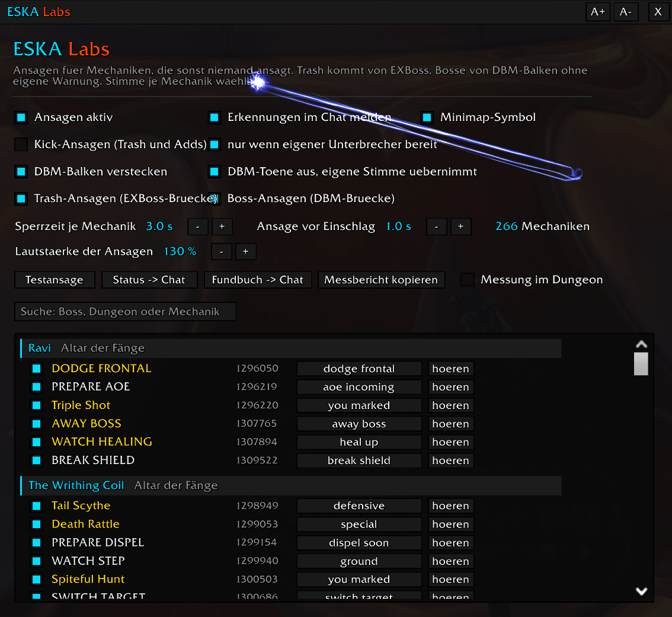The height and width of the screenshot is (617, 672).
Task: Click the Testansage button
Action: pyautogui.click(x=55, y=280)
